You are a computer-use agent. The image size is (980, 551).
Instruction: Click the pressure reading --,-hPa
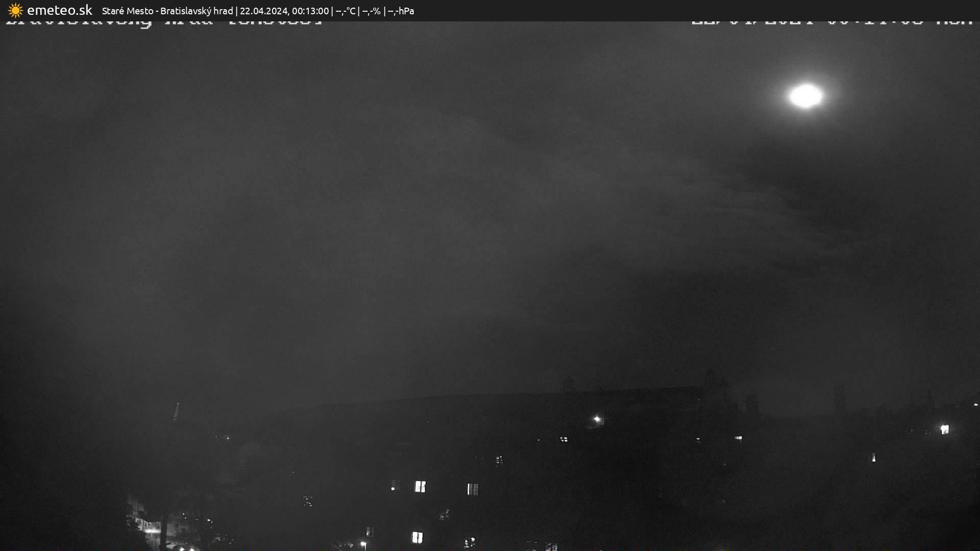click(401, 11)
